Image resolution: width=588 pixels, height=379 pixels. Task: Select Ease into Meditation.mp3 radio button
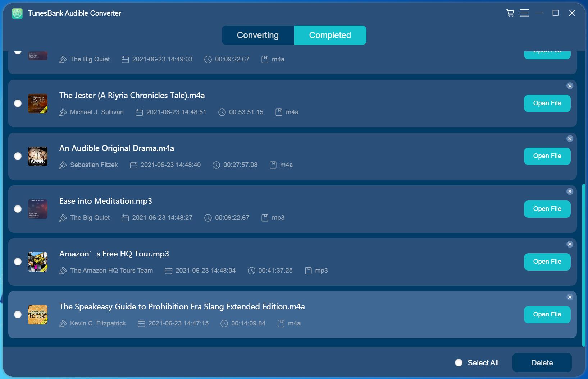pyautogui.click(x=18, y=209)
